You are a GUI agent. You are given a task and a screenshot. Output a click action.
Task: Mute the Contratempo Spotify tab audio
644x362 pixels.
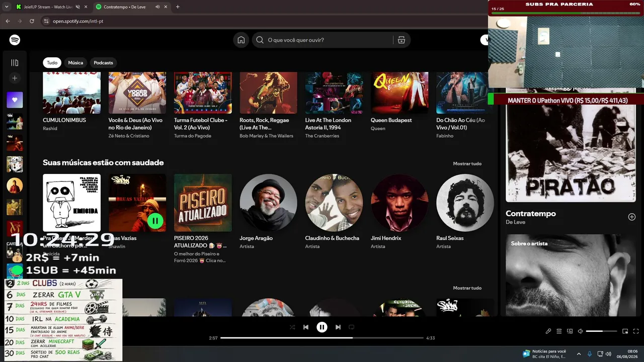[x=157, y=7]
